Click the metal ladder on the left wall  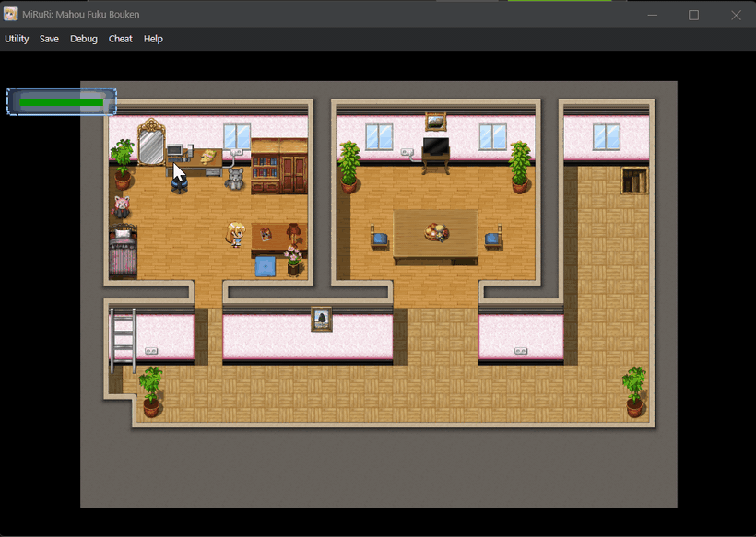(122, 340)
